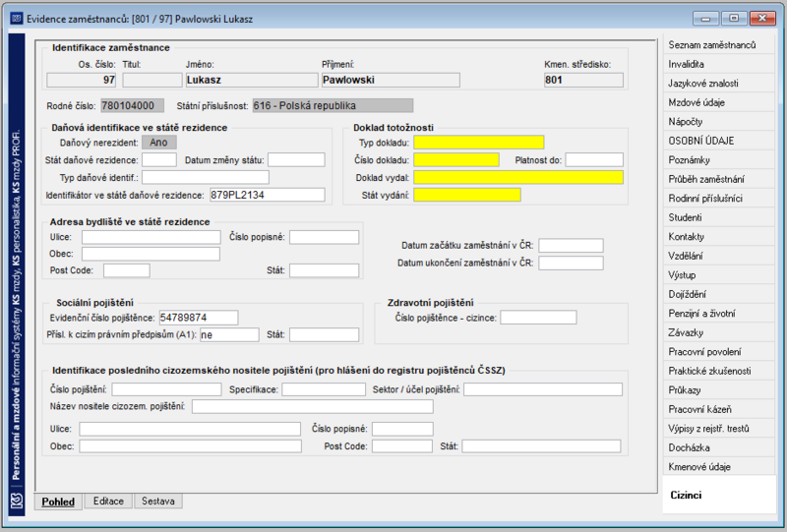
Task: Open Poznámky section
Action: (x=718, y=160)
